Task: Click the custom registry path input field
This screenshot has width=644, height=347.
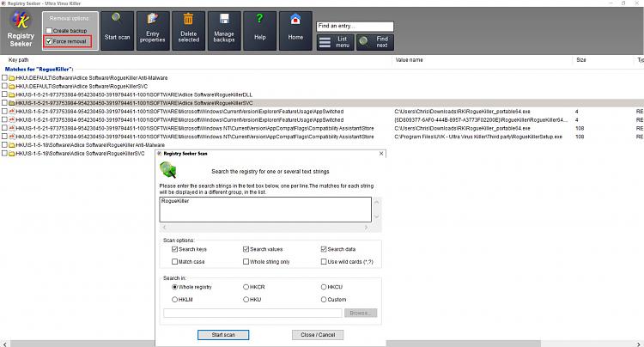Action: tap(252, 313)
